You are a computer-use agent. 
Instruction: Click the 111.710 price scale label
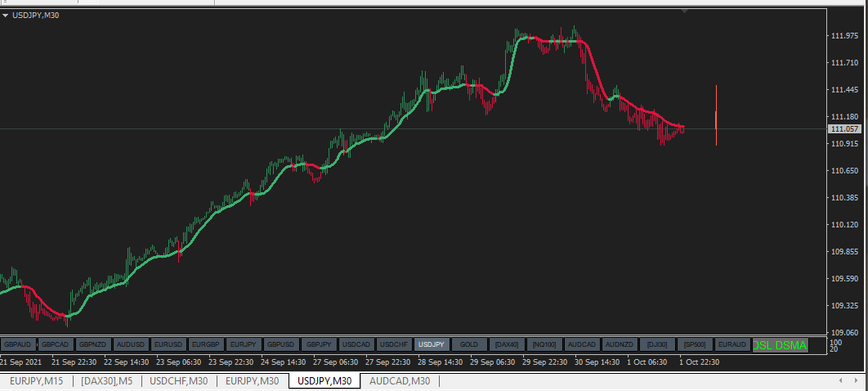click(845, 63)
